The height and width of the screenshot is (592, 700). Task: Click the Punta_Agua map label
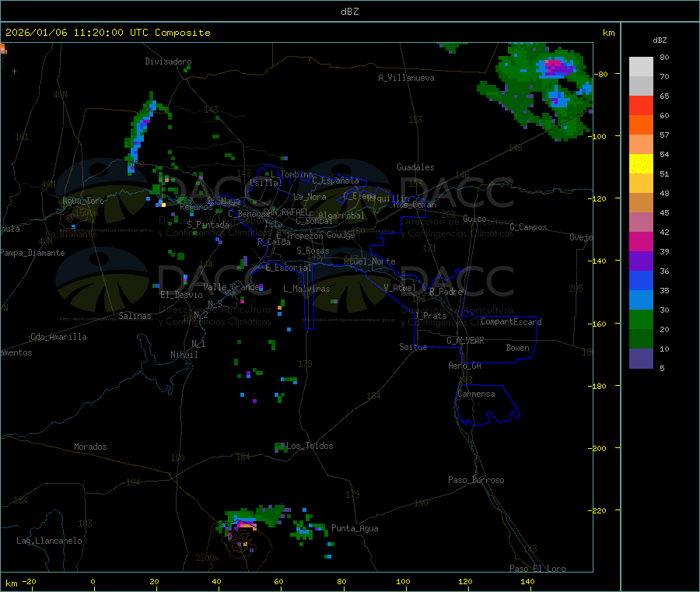click(x=355, y=528)
